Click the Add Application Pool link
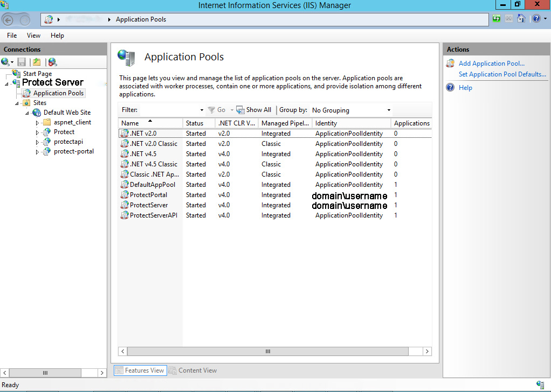The image size is (551, 392). (492, 64)
